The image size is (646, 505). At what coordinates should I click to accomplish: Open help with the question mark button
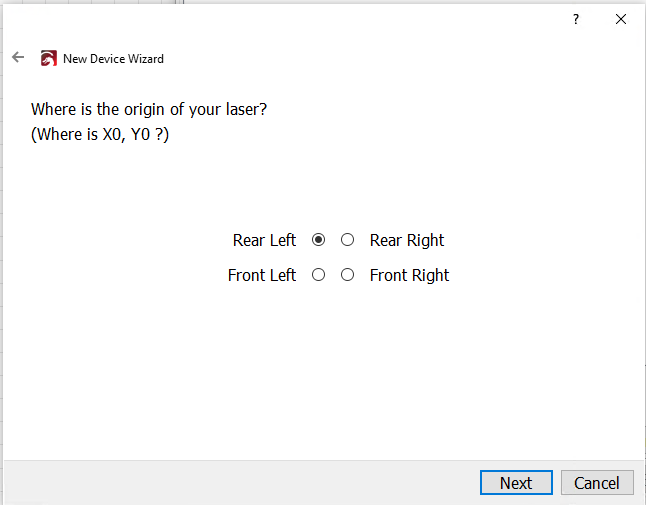[x=576, y=19]
